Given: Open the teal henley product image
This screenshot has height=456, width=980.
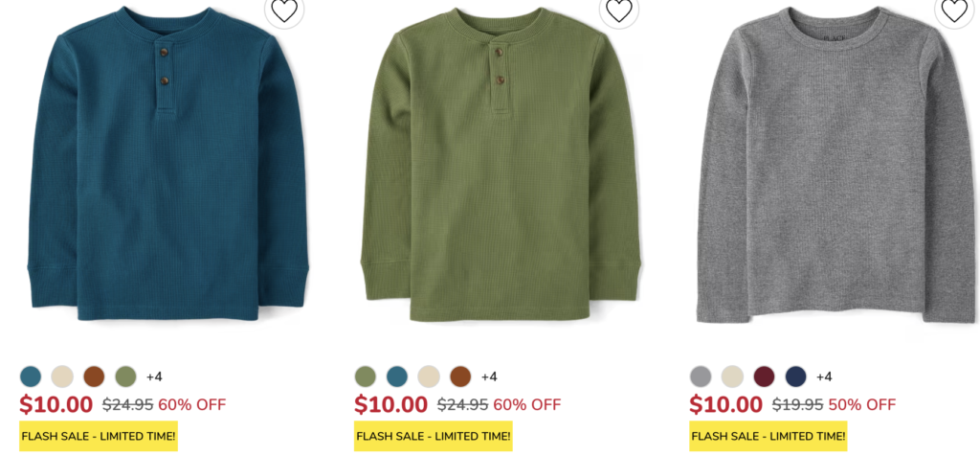Looking at the screenshot, I should point(168,164).
